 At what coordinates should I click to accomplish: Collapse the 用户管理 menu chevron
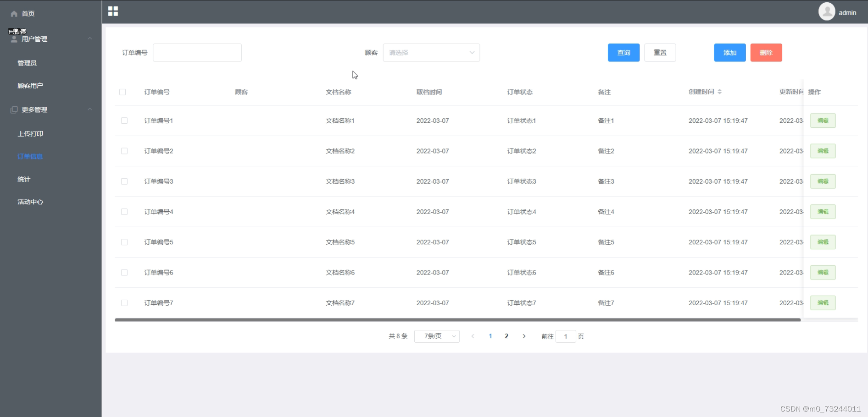(90, 38)
